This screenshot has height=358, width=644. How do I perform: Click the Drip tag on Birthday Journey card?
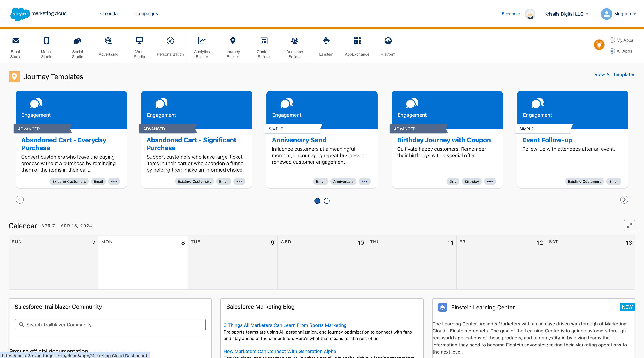453,181
